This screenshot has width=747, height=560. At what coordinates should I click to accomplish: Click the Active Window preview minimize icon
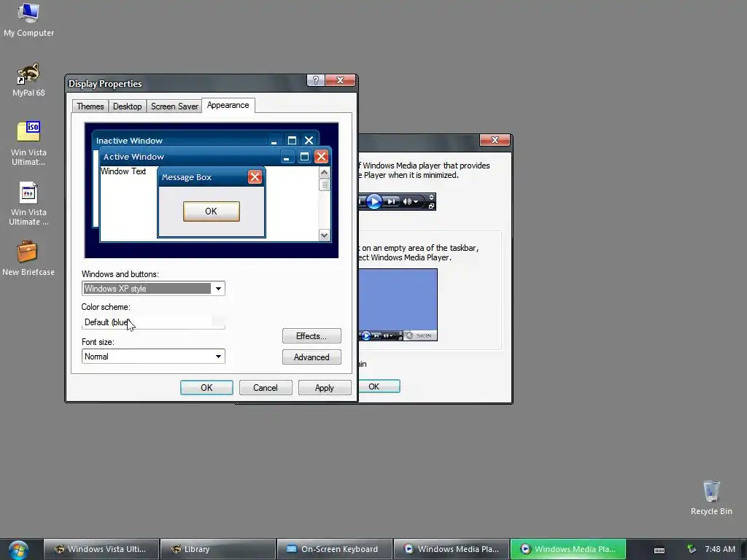coord(287,157)
